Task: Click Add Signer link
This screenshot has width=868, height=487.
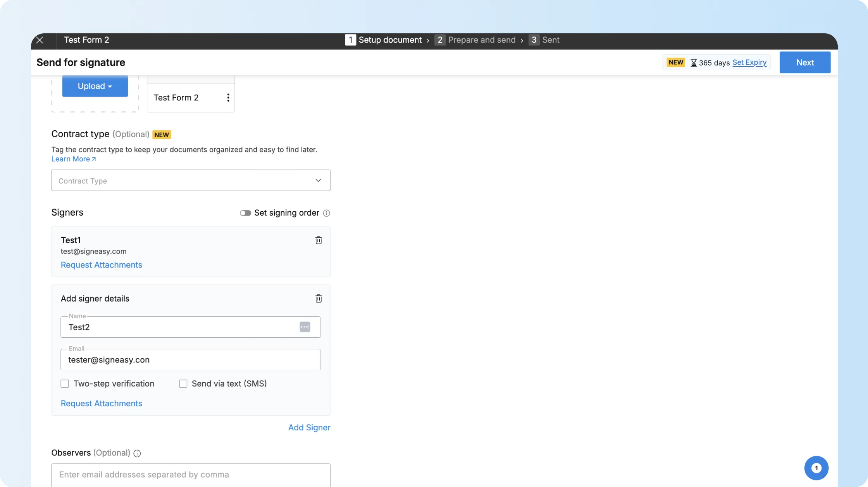Action: pyautogui.click(x=309, y=428)
